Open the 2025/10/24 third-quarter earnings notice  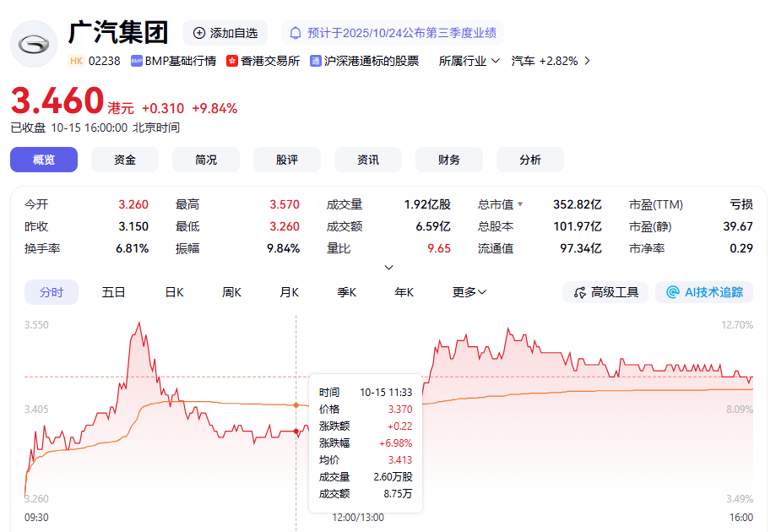(x=393, y=33)
